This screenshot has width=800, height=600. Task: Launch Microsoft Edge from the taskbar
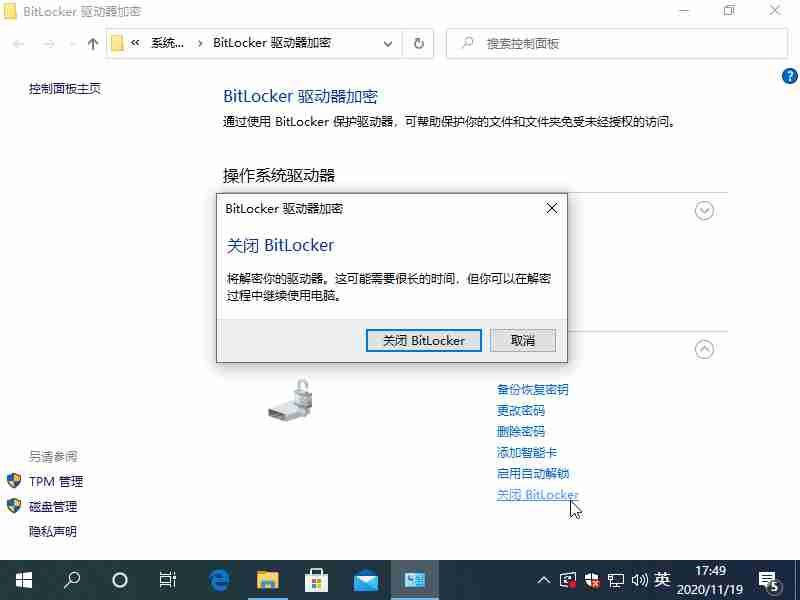click(x=218, y=579)
